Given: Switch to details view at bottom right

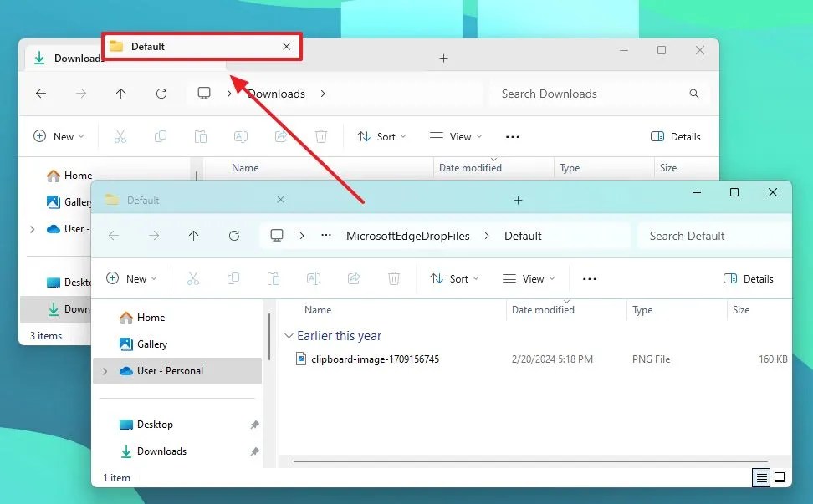Looking at the screenshot, I should [761, 476].
